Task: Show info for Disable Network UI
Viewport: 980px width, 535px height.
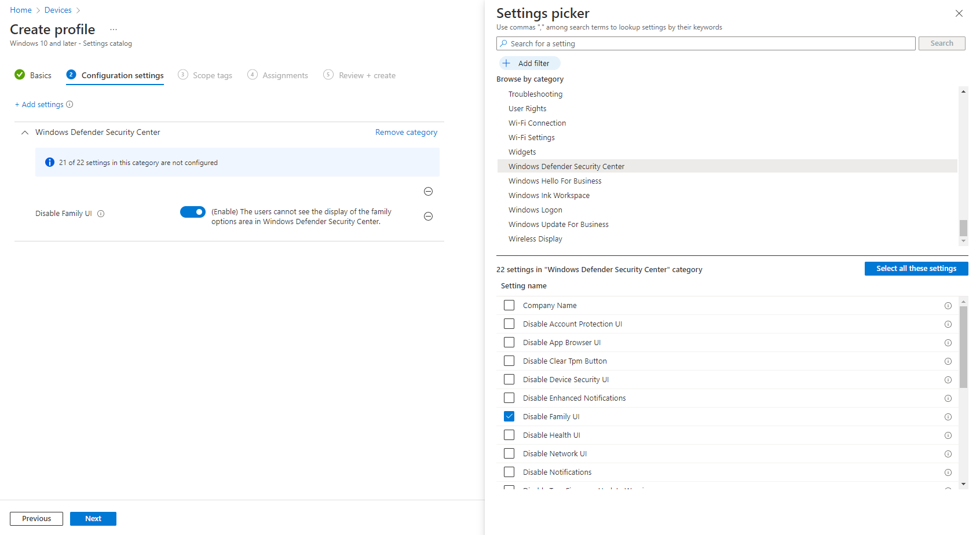Action: (948, 454)
